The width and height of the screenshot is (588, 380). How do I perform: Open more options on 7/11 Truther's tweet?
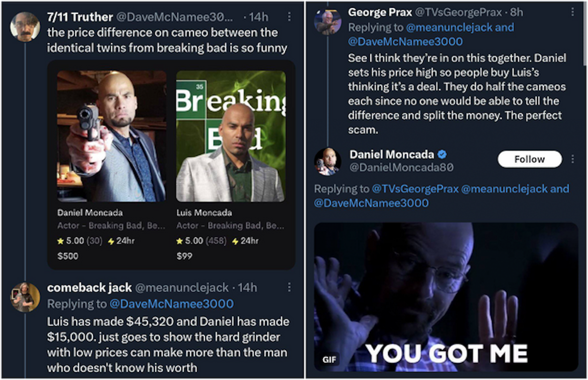tap(289, 17)
